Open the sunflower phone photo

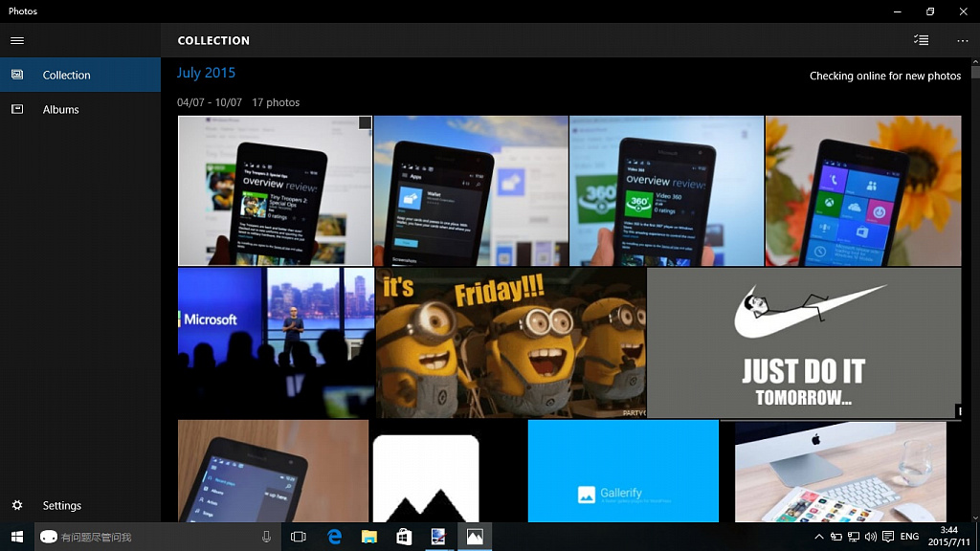(x=863, y=190)
